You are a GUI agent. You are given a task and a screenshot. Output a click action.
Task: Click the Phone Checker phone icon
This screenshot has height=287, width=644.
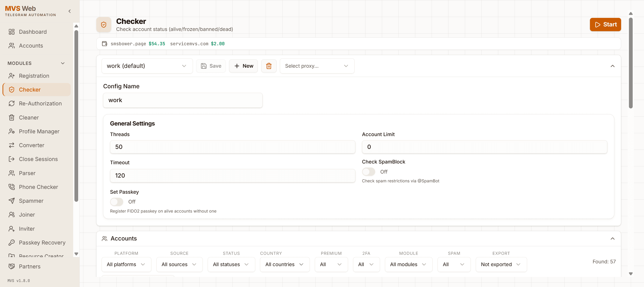(x=12, y=187)
